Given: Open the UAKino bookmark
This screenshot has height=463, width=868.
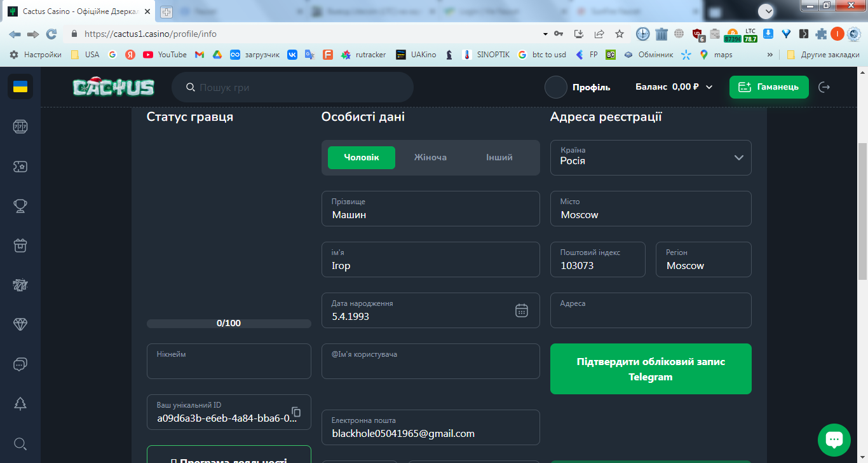Looking at the screenshot, I should coord(416,55).
